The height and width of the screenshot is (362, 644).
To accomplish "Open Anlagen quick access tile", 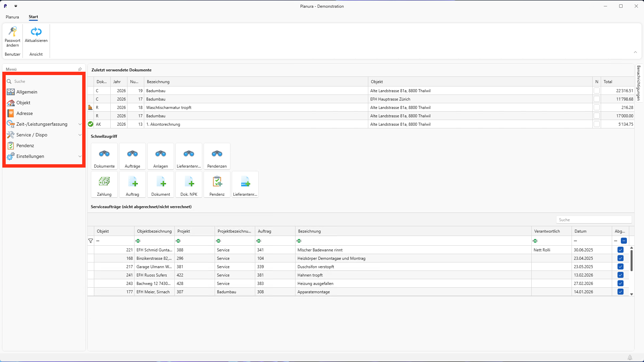I will 160,156.
